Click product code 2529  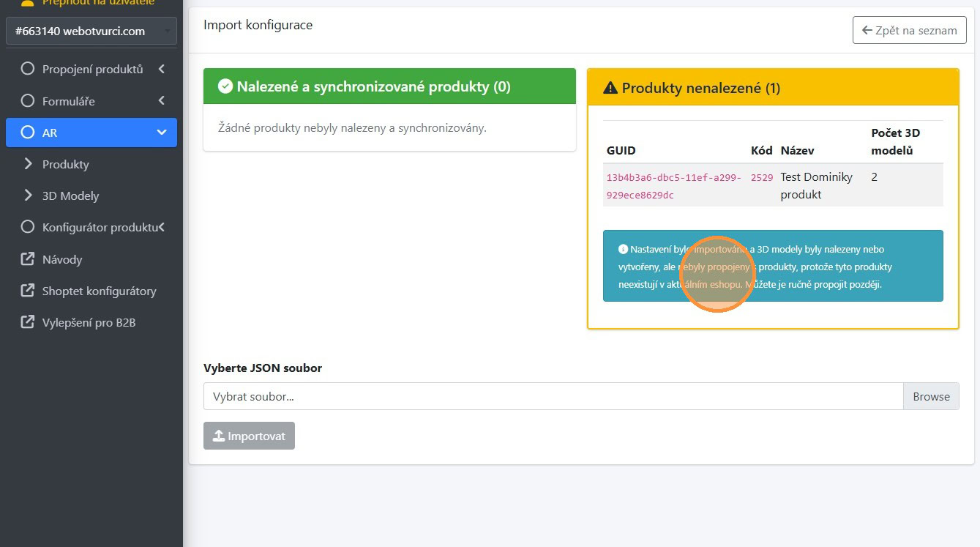pos(762,177)
